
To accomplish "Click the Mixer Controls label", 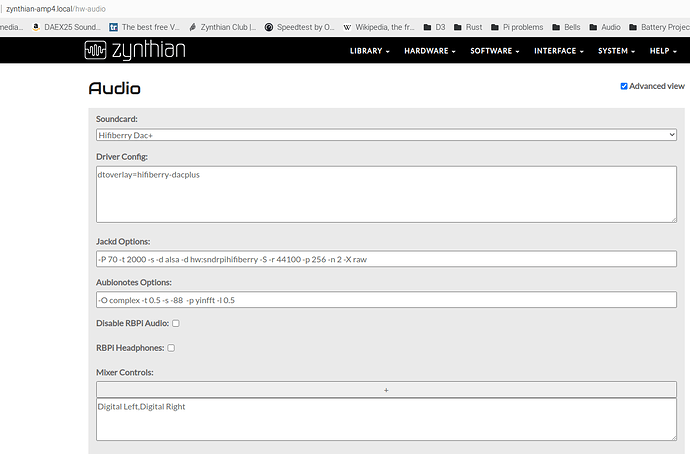I will point(125,372).
